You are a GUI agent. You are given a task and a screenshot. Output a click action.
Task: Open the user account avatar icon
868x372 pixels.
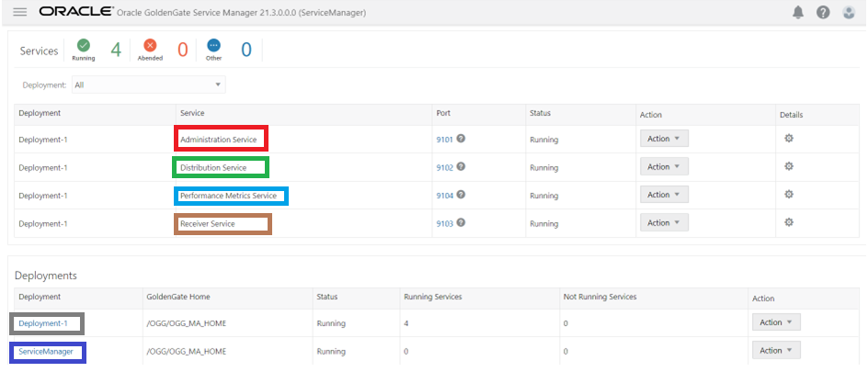(x=849, y=12)
